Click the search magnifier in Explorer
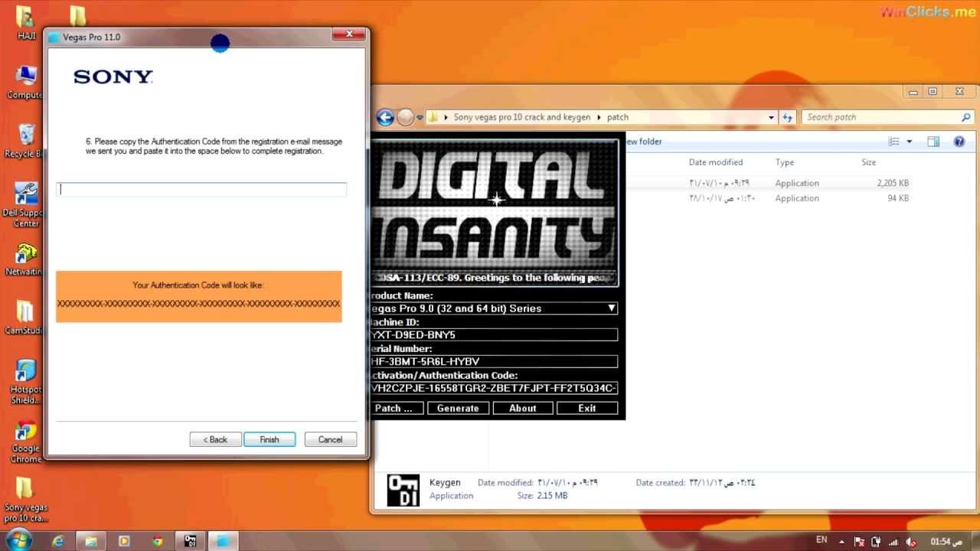 click(x=965, y=117)
